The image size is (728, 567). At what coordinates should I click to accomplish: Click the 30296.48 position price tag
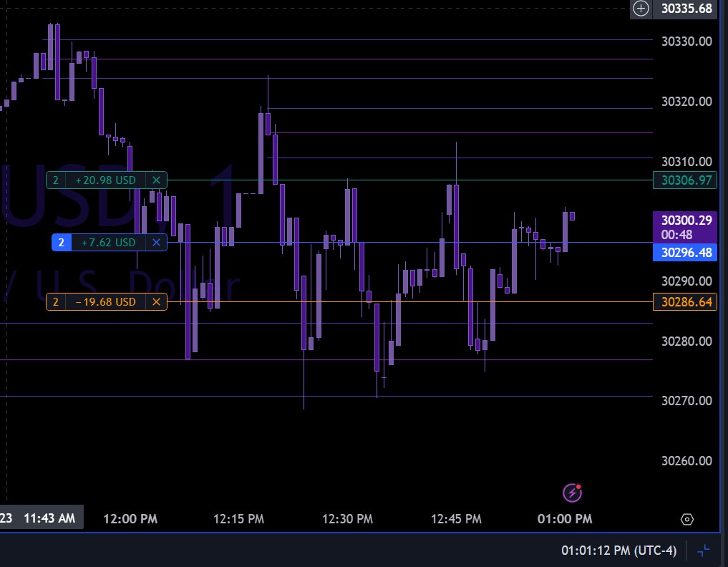tap(685, 253)
